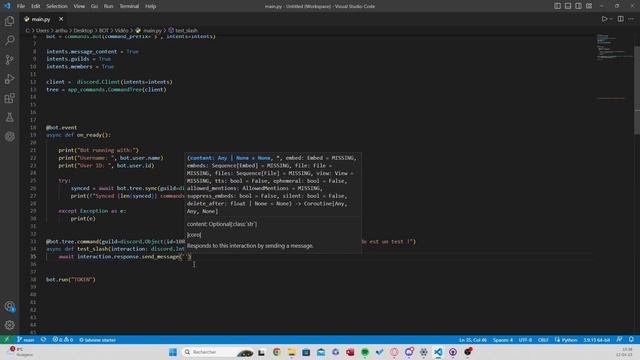Run the Python file with the play button
The image size is (640, 360).
pos(604,19)
